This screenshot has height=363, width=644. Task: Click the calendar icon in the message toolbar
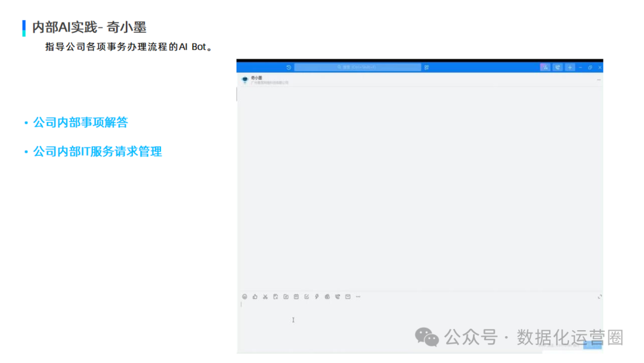(x=296, y=297)
